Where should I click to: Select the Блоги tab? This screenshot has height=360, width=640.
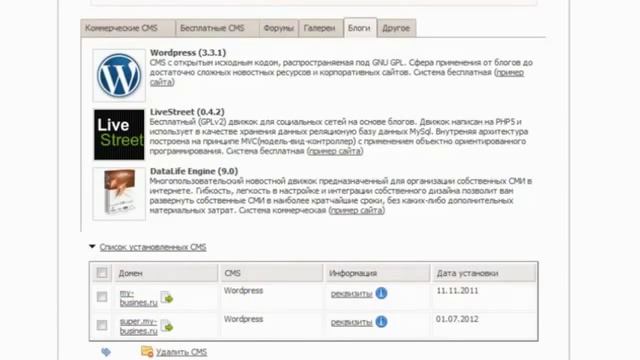pos(360,28)
